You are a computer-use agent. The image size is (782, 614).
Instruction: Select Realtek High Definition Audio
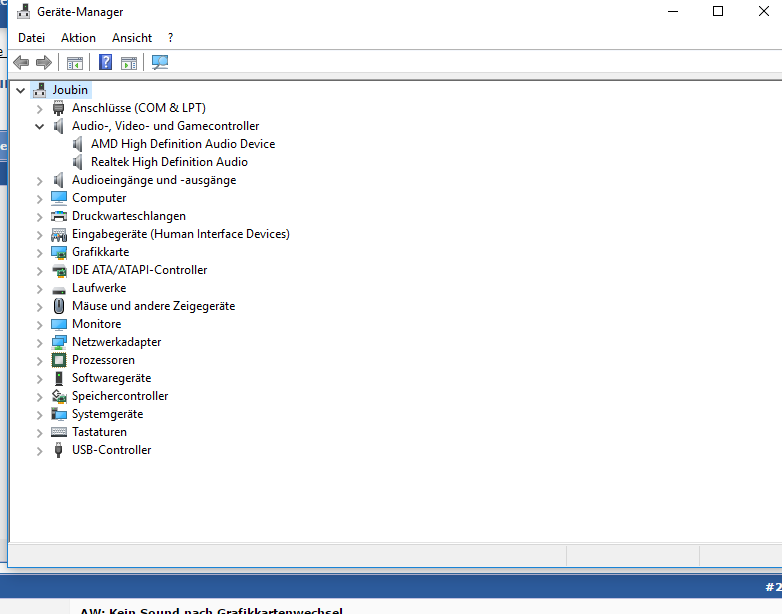(169, 162)
